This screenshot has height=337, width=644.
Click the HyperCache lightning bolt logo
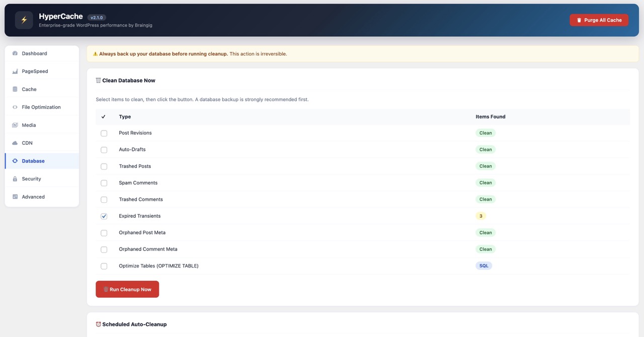pos(24,20)
